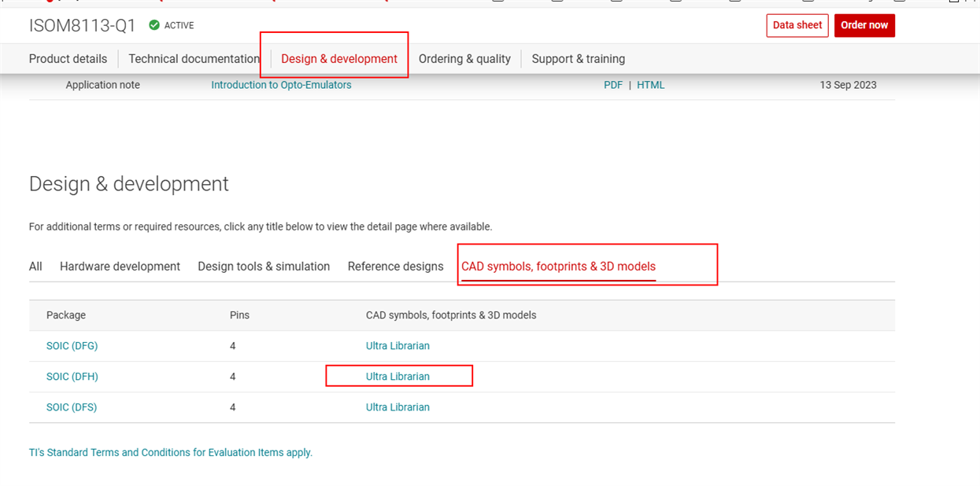
Task: Switch to Reference designs tab
Action: pos(396,267)
